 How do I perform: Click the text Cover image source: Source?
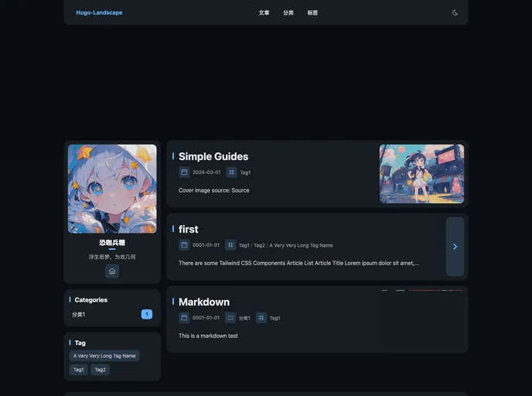(x=214, y=190)
